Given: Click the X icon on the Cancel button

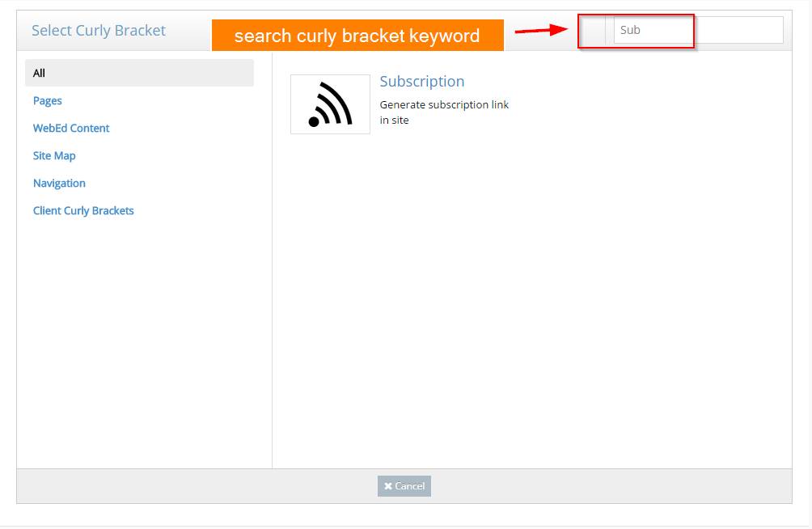Looking at the screenshot, I should [388, 486].
